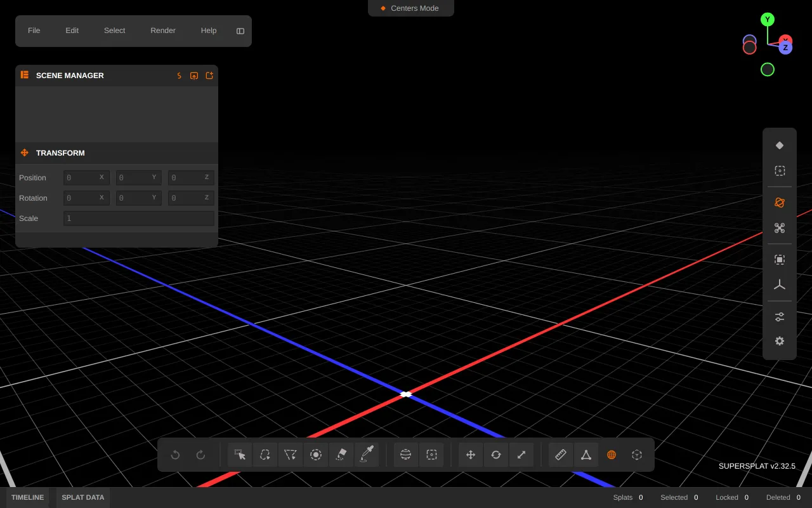Open the SPLAT DATA tab

coord(83,497)
